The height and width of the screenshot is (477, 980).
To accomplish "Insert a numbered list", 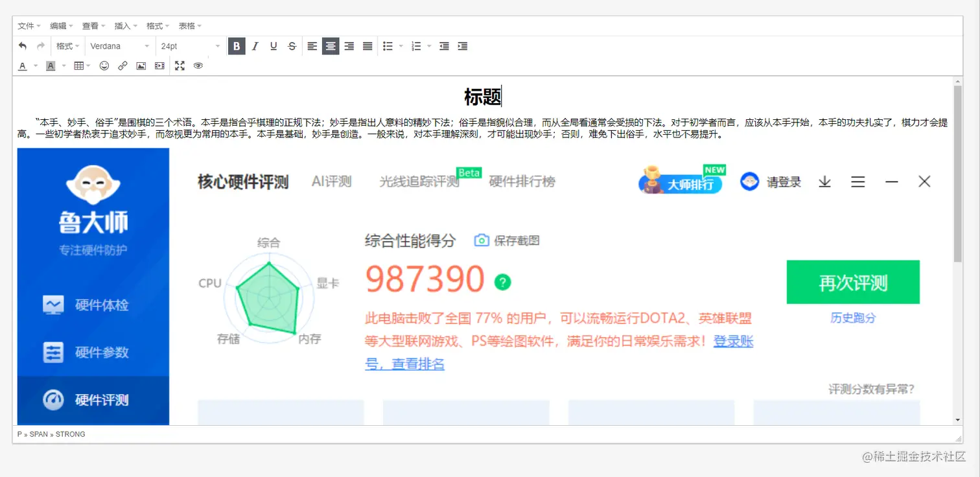I will pos(416,46).
